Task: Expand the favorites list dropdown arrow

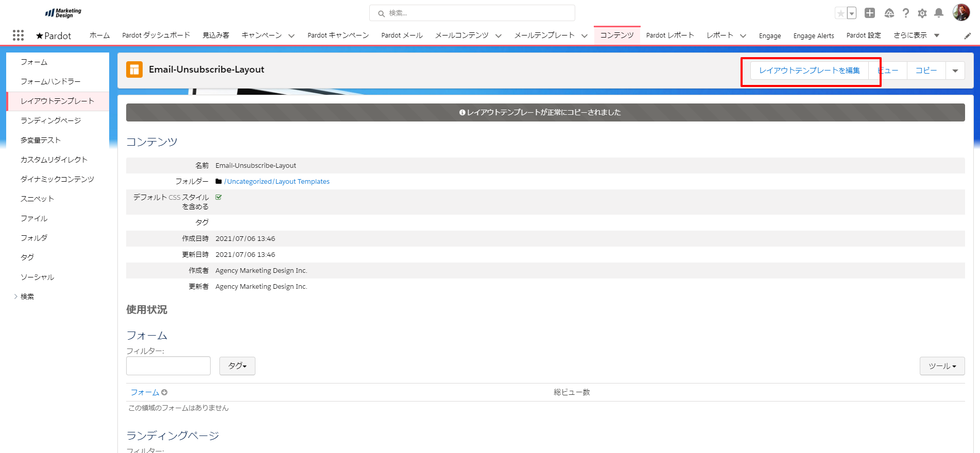Action: 852,13
